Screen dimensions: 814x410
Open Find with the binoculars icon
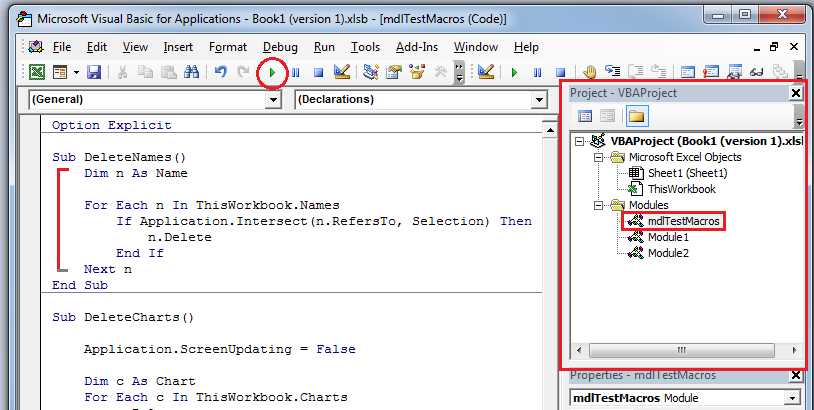[191, 72]
